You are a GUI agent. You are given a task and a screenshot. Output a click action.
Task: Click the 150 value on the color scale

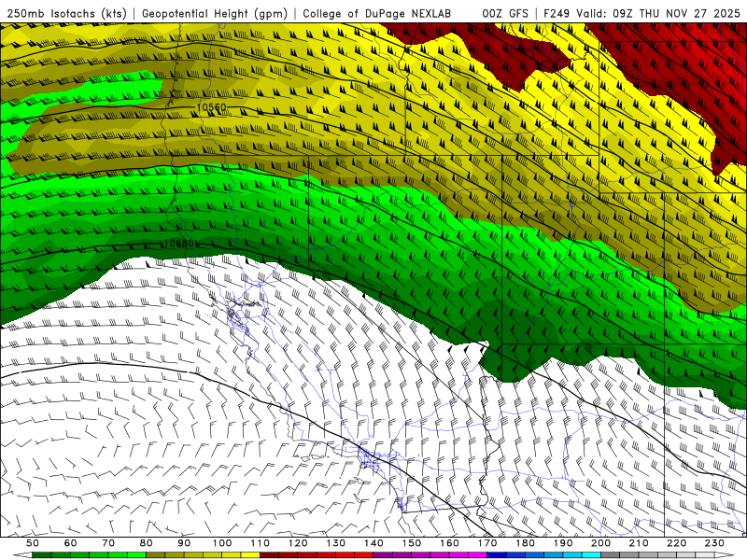pos(412,543)
